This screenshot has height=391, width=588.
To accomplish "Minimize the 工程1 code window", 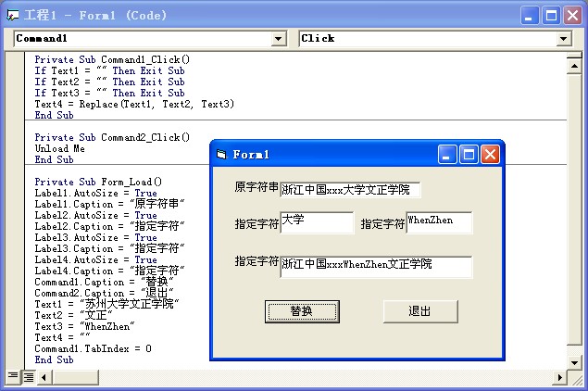I will click(x=530, y=16).
